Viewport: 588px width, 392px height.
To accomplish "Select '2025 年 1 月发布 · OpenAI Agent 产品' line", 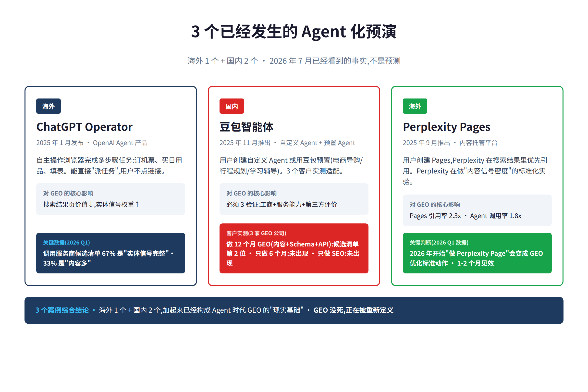I will pyautogui.click(x=92, y=143).
